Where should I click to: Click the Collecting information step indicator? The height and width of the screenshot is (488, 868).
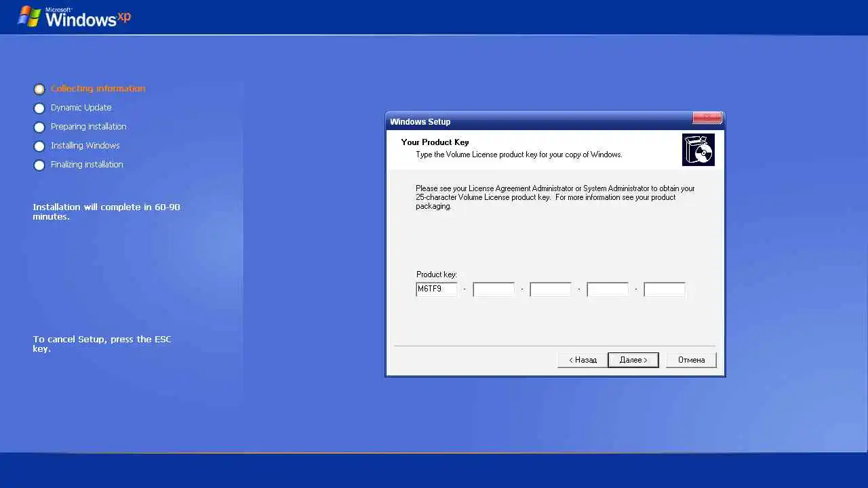tap(39, 89)
